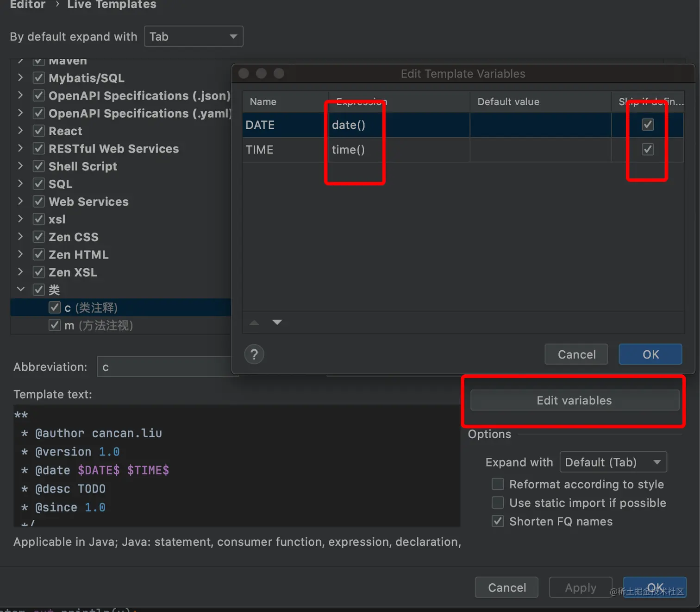
Task: Select the React tree row
Action: click(x=120, y=131)
